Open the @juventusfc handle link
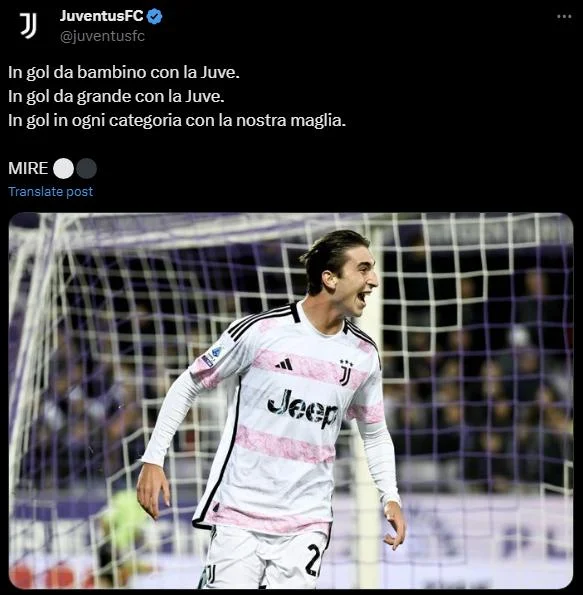 click(102, 36)
